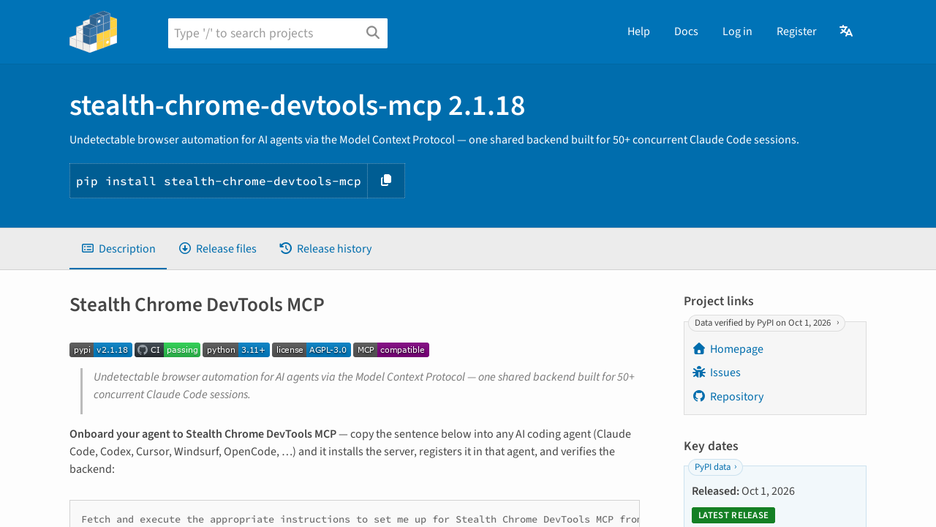Click the Key dates heading
Image resolution: width=936 pixels, height=527 pixels.
710,446
